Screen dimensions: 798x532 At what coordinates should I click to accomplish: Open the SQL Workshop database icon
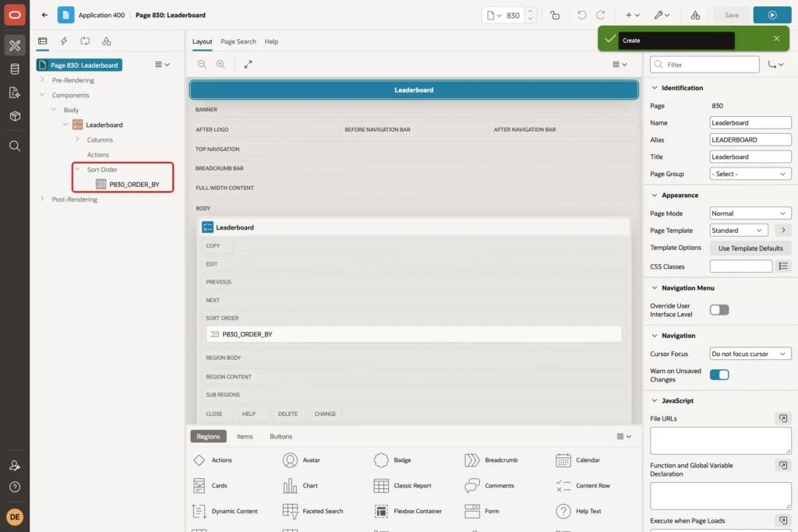15,69
